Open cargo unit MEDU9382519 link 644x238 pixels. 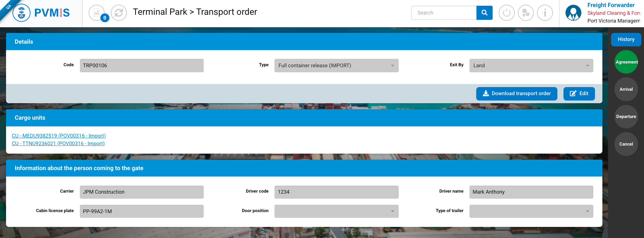[x=59, y=136]
